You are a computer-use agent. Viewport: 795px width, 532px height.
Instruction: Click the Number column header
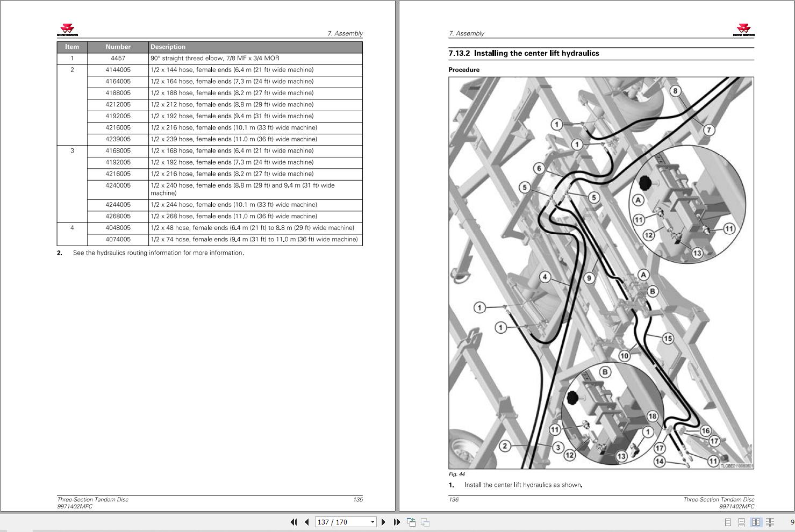point(118,47)
